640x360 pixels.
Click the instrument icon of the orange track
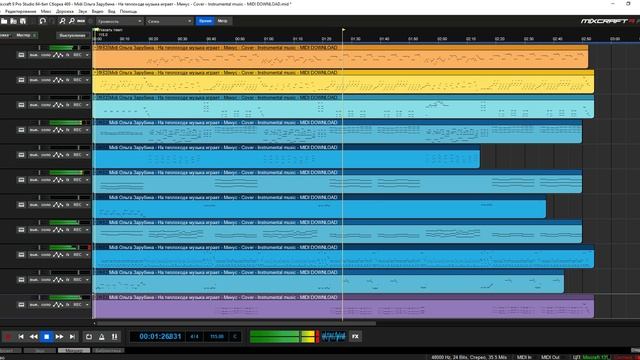tap(21, 55)
